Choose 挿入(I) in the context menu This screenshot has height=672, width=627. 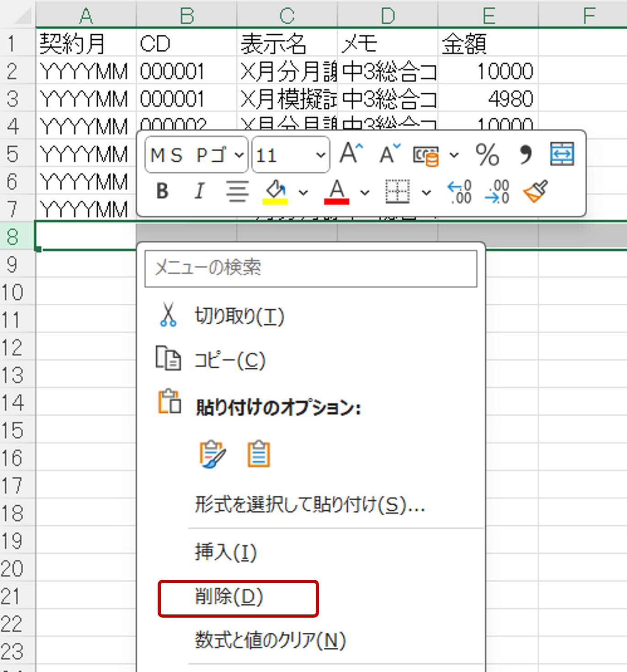coord(226,552)
